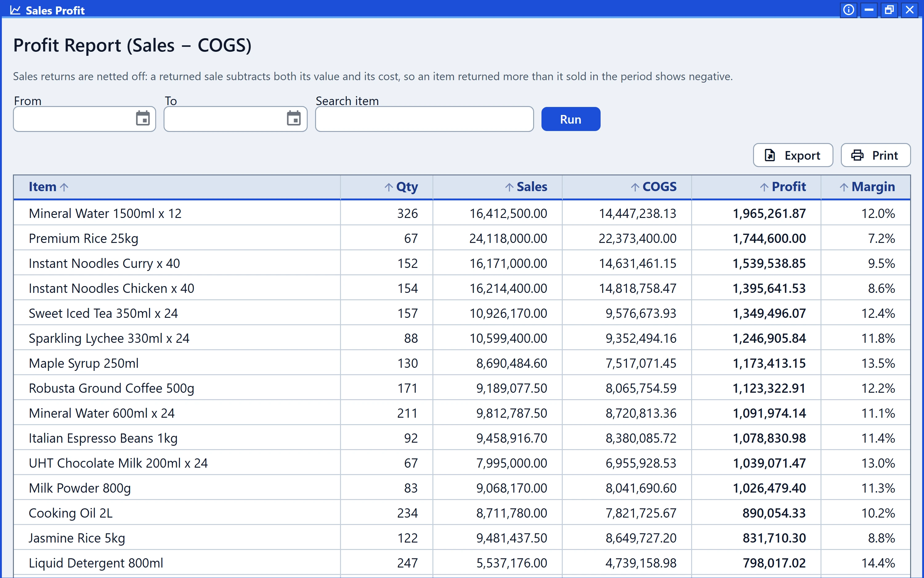Image resolution: width=924 pixels, height=578 pixels.
Task: Click the Qty sort arrow
Action: coord(389,187)
